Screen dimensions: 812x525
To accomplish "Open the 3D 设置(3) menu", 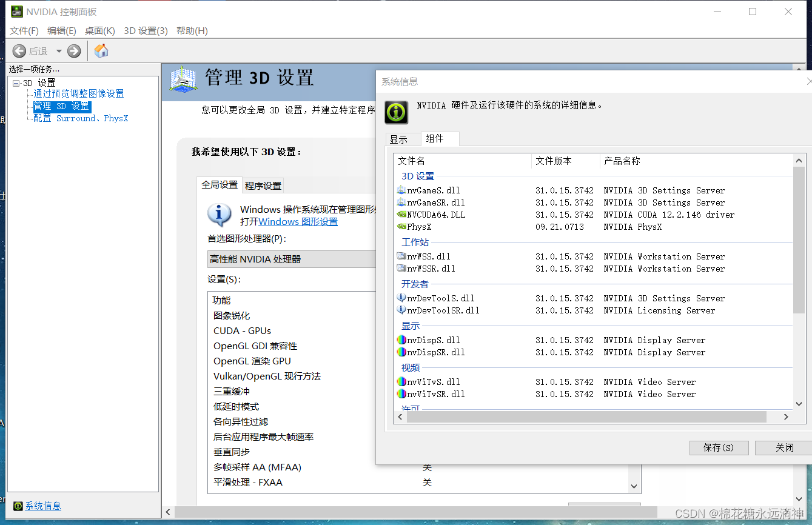I will click(x=146, y=31).
